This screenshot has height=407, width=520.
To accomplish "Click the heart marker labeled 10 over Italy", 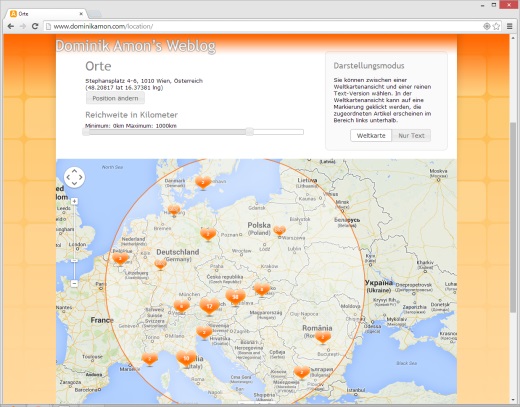I will [x=186, y=359].
